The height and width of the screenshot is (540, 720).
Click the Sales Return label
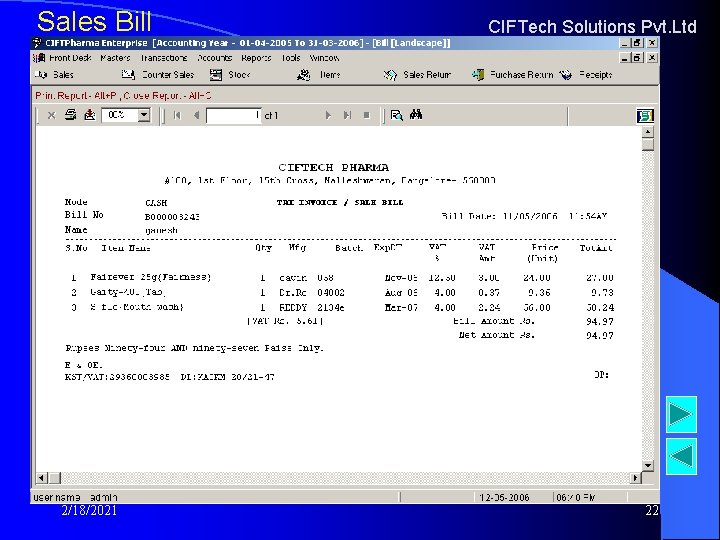click(427, 74)
